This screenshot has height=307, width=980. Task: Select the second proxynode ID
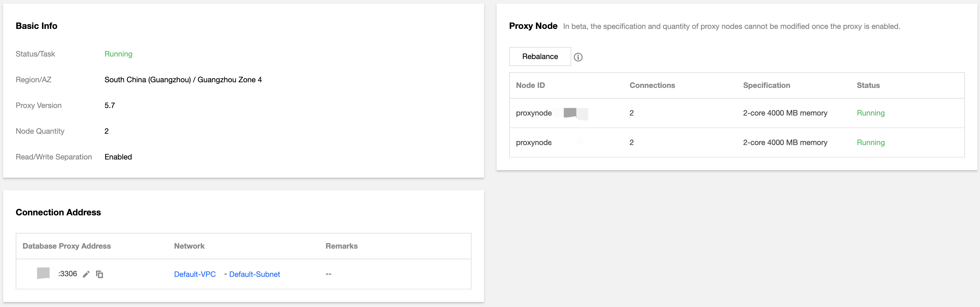[534, 143]
